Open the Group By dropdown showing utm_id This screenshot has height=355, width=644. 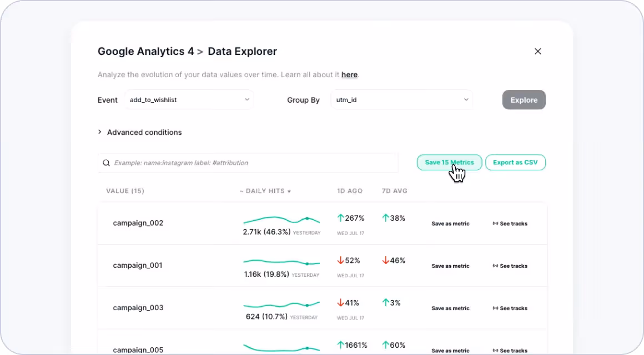click(x=402, y=100)
